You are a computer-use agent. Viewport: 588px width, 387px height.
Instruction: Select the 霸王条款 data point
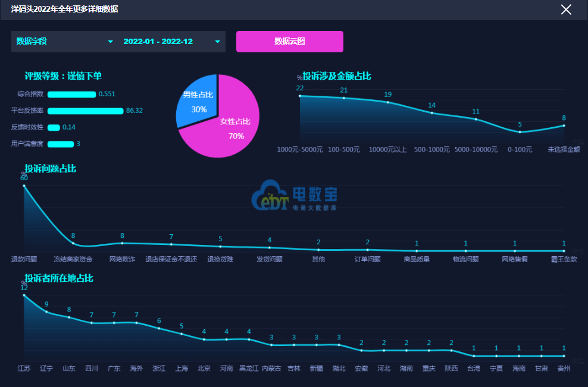coord(564,251)
